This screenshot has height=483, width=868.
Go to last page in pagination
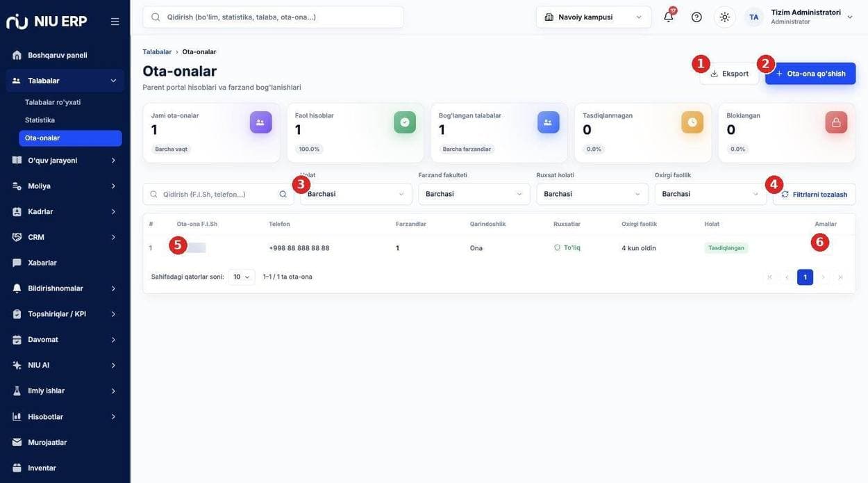(840, 277)
